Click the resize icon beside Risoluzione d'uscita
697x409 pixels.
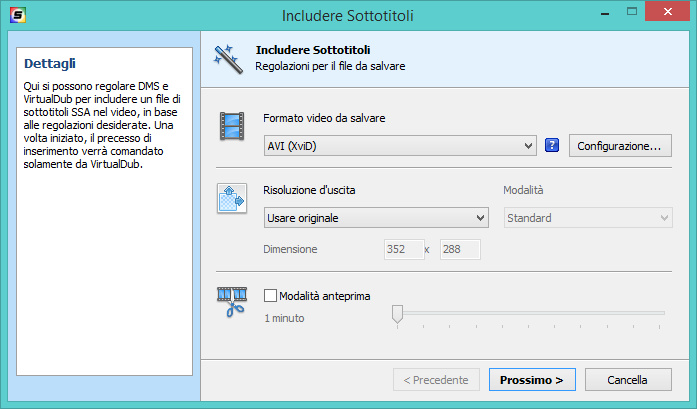[232, 198]
